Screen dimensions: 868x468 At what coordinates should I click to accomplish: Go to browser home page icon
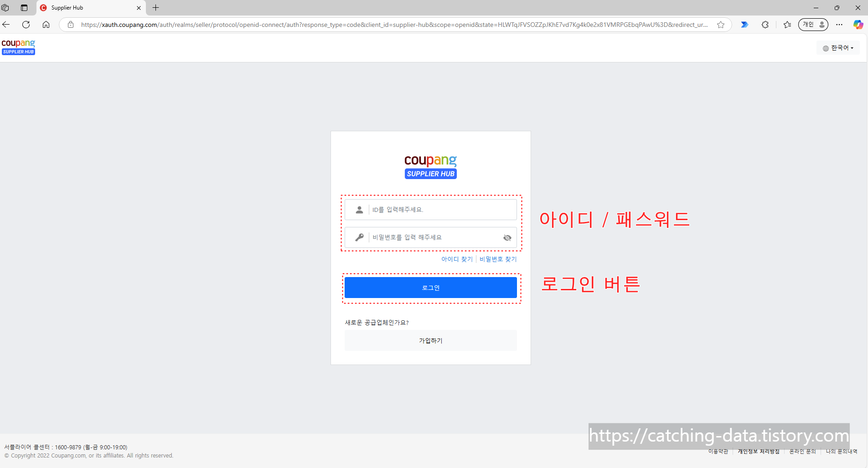coord(46,25)
